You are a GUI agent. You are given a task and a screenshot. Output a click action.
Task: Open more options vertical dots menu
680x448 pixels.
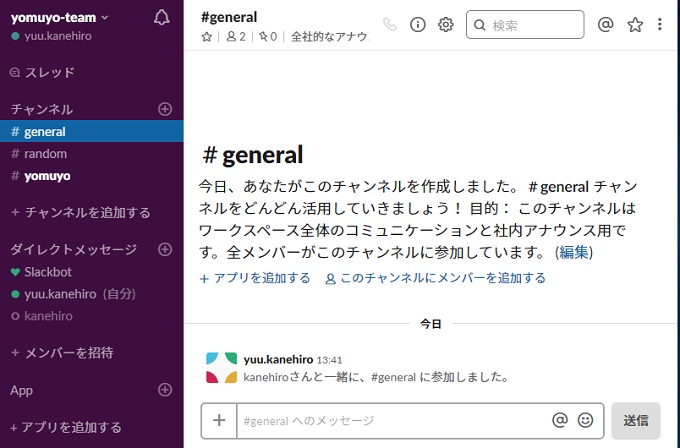[660, 24]
